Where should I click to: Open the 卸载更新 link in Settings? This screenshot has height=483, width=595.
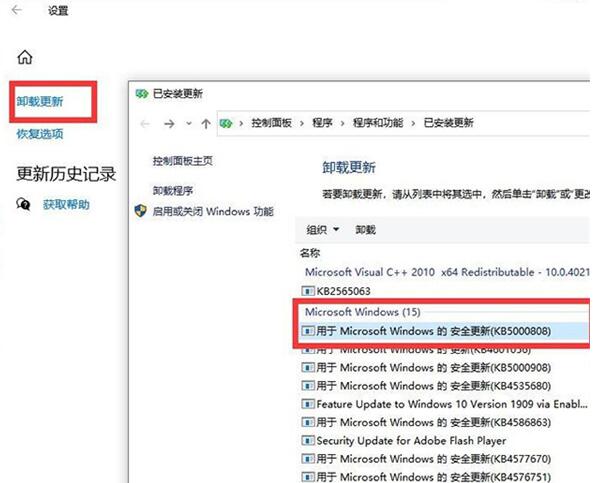point(40,101)
